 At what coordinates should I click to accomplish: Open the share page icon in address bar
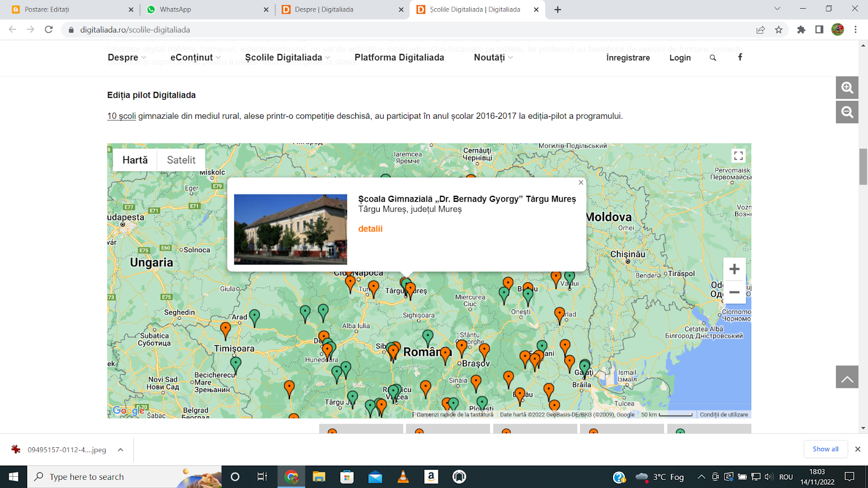761,30
